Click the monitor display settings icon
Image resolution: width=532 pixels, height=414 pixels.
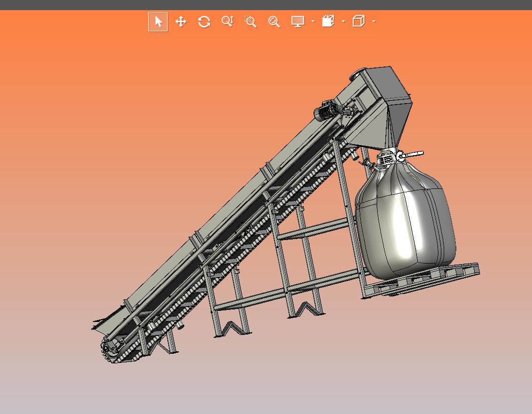tap(298, 21)
